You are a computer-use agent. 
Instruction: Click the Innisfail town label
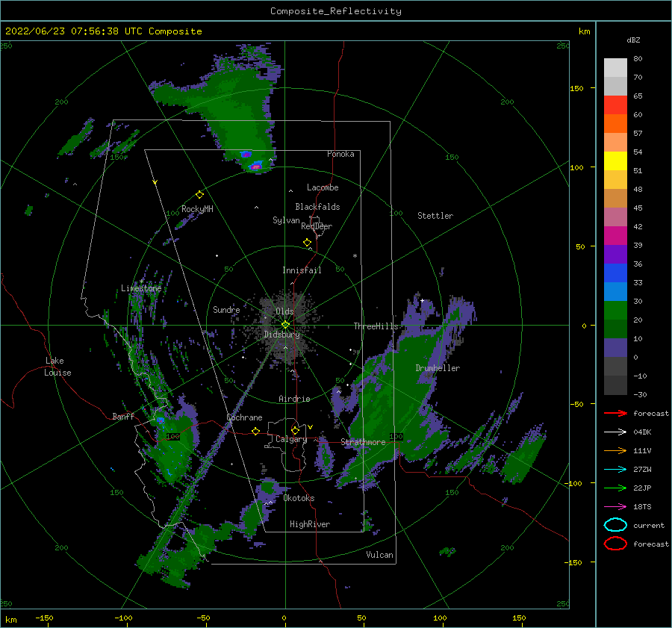coord(302,270)
